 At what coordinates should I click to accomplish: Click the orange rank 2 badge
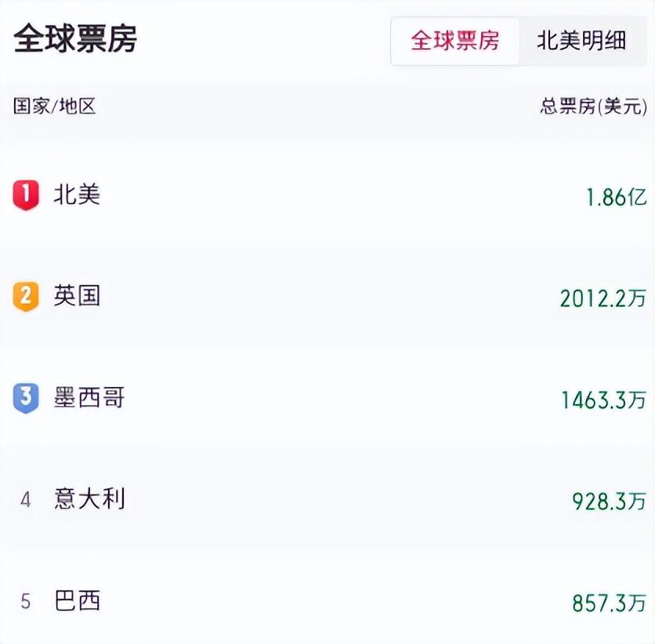pyautogui.click(x=26, y=296)
